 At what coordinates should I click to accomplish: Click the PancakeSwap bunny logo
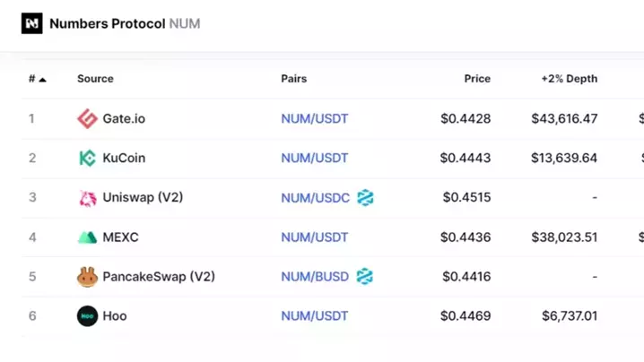click(87, 277)
